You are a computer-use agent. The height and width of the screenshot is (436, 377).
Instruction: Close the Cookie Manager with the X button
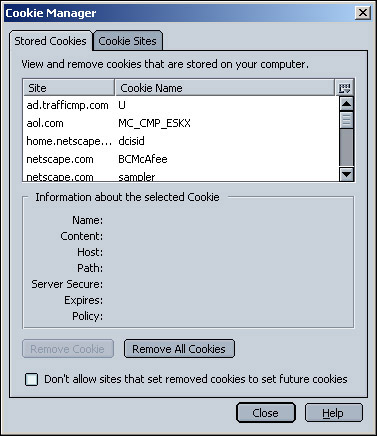[363, 13]
